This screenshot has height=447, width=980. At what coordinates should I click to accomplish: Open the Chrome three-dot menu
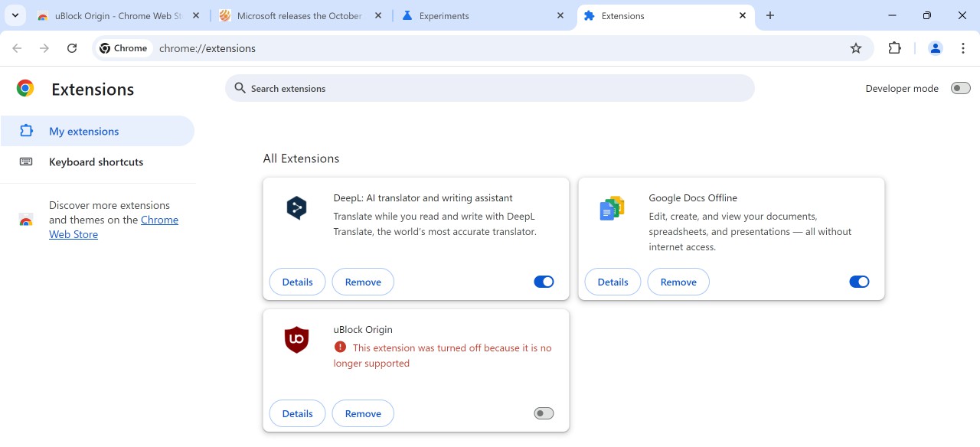tap(963, 48)
